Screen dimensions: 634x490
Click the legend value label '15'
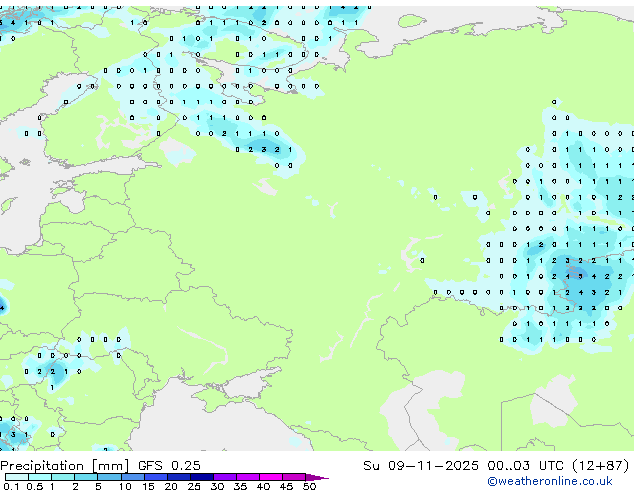pyautogui.click(x=148, y=486)
